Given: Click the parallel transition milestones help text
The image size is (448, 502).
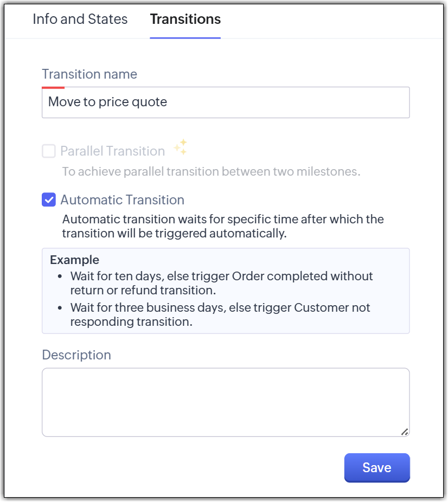Looking at the screenshot, I should tap(211, 172).
